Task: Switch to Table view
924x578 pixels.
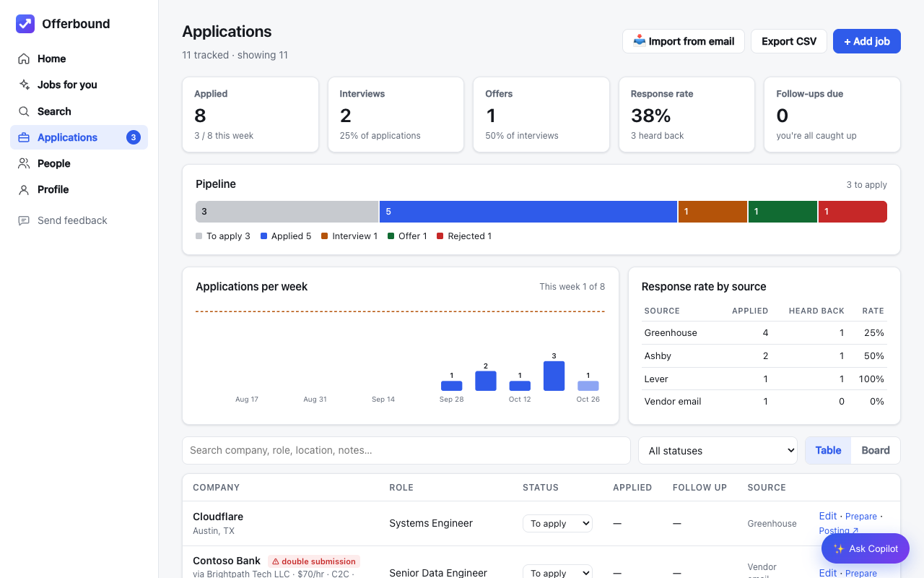Action: coord(828,450)
